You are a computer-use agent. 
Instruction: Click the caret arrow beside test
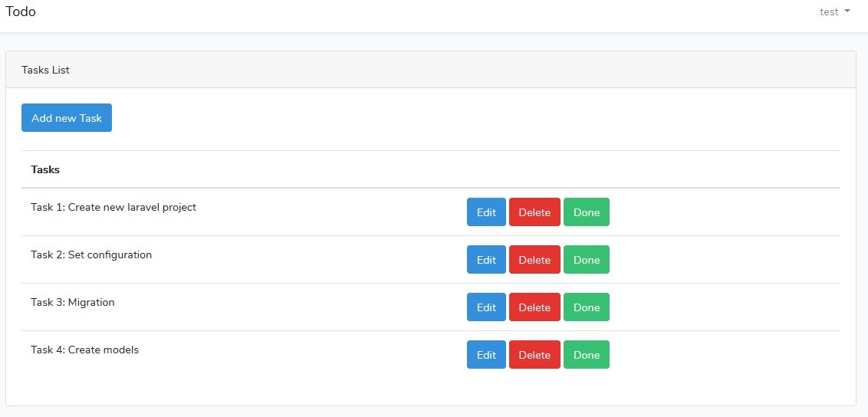point(847,11)
